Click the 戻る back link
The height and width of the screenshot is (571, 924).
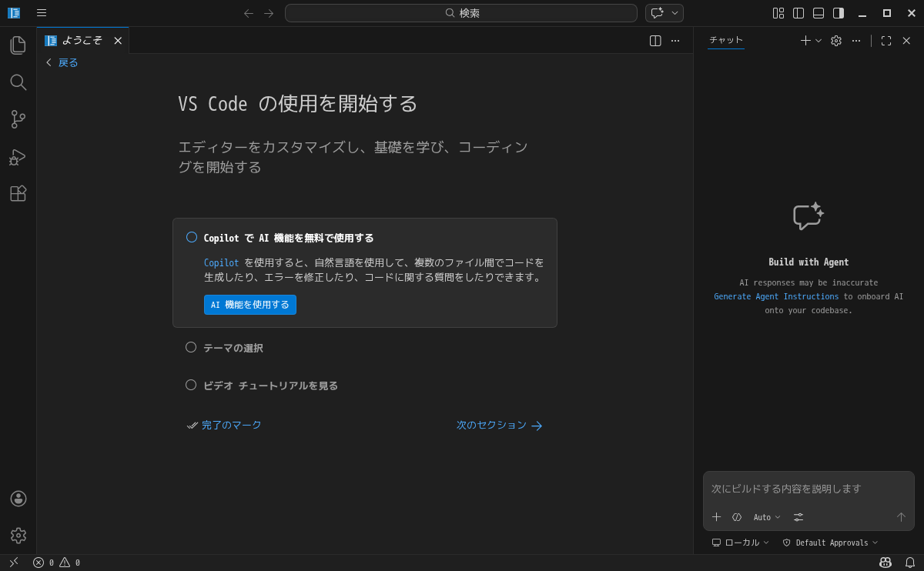click(62, 62)
